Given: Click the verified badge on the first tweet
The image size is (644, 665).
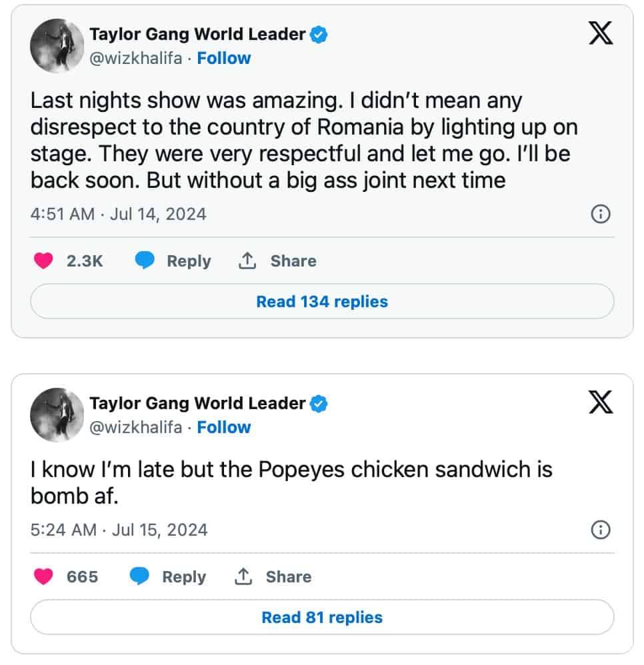Looking at the screenshot, I should [320, 35].
